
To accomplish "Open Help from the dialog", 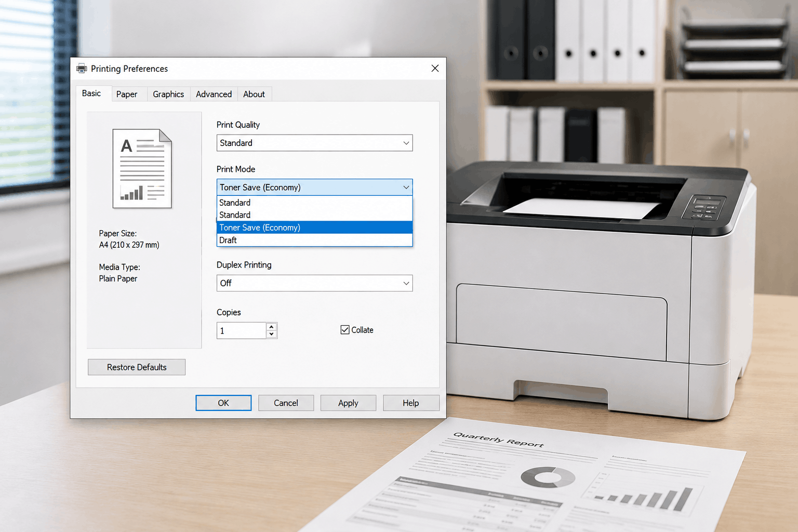I will pyautogui.click(x=411, y=403).
